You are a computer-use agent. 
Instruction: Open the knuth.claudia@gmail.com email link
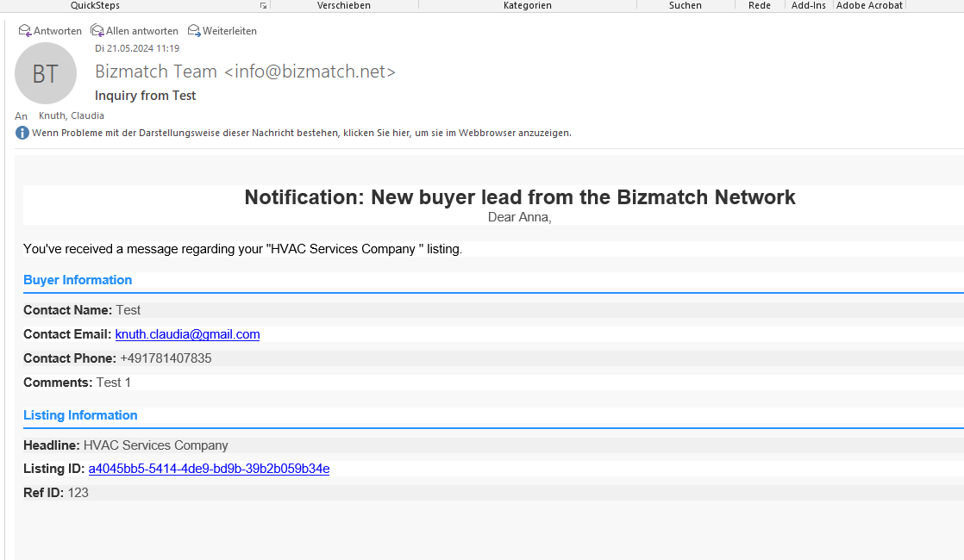click(x=187, y=334)
